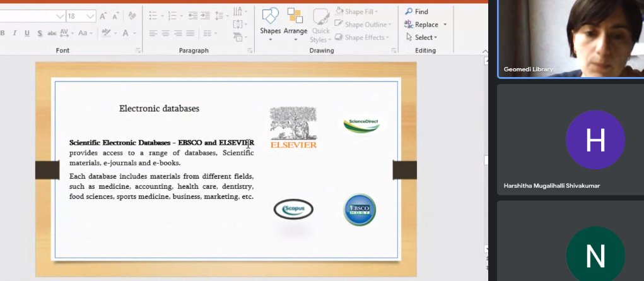Toggle Bold formatting
The width and height of the screenshot is (644, 281).
(x=3, y=33)
